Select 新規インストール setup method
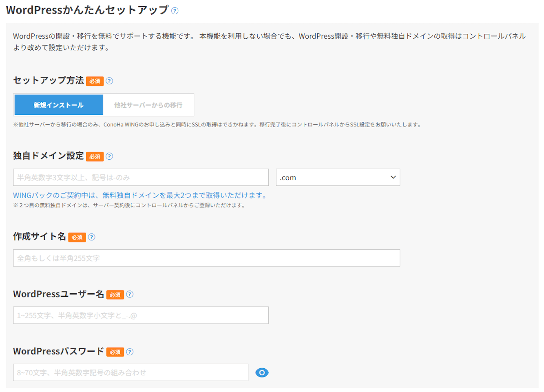The width and height of the screenshot is (544, 392). [x=59, y=105]
